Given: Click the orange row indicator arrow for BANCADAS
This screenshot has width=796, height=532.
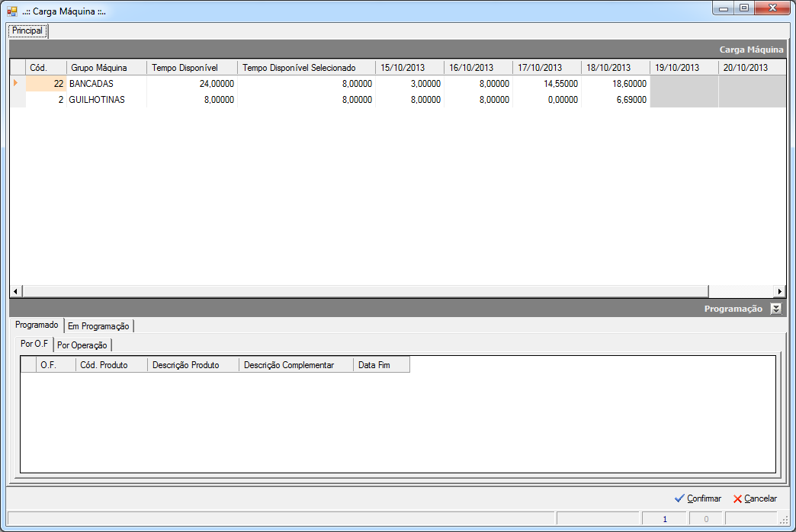Looking at the screenshot, I should point(16,83).
